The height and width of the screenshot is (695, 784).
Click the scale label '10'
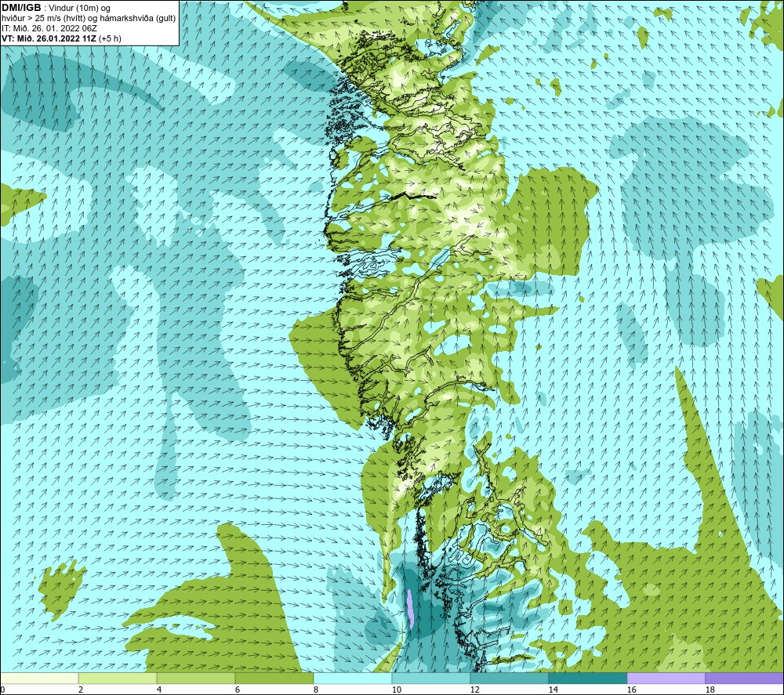coord(396,690)
